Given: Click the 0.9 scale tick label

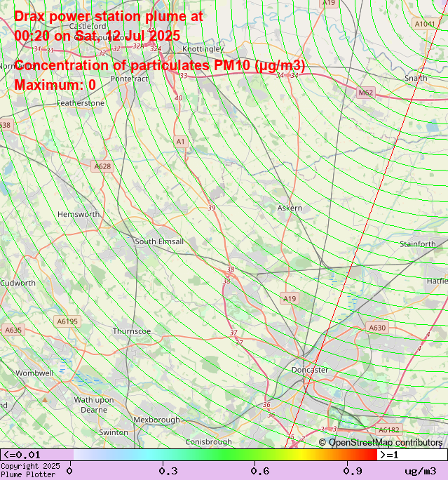Looking at the screenshot, I should (x=352, y=471).
